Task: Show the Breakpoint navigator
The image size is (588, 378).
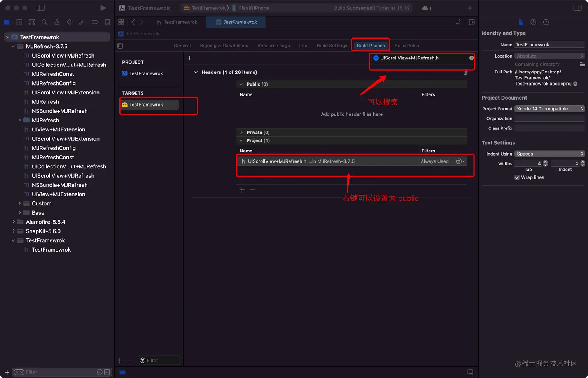Action: [94, 22]
